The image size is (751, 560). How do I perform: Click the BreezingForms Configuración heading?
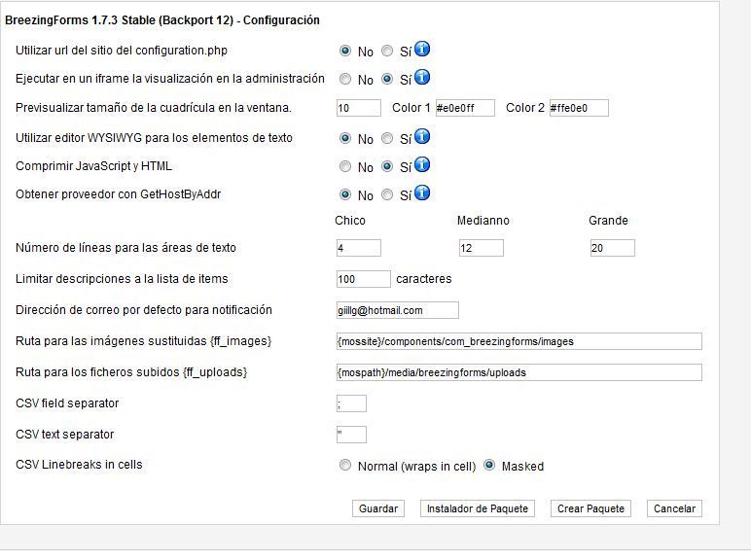coord(162,20)
